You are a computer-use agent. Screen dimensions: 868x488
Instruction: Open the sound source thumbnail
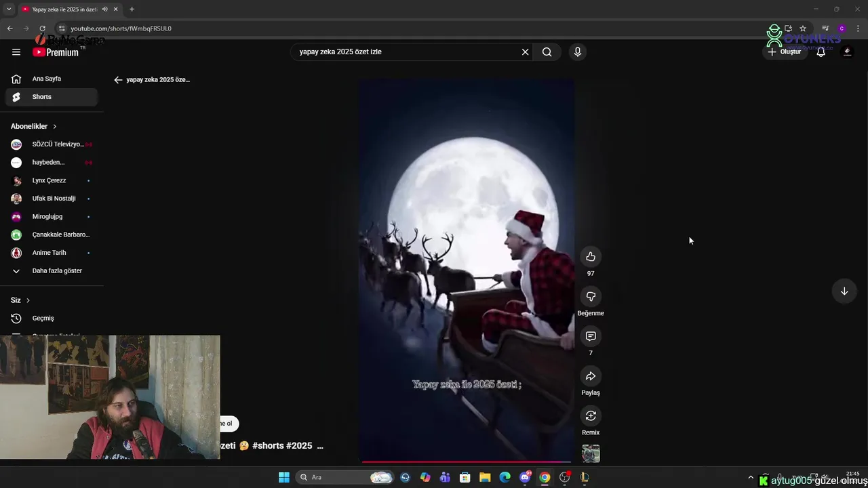coord(591,453)
